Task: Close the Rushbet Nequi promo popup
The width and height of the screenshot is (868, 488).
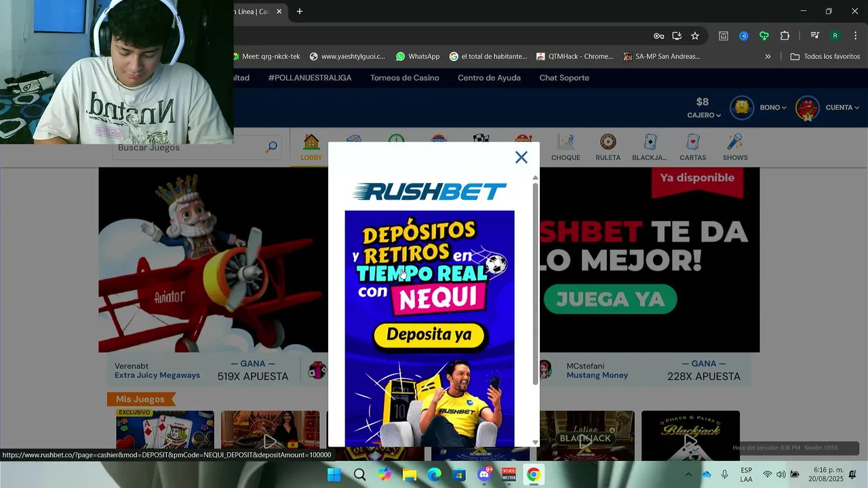Action: [521, 157]
